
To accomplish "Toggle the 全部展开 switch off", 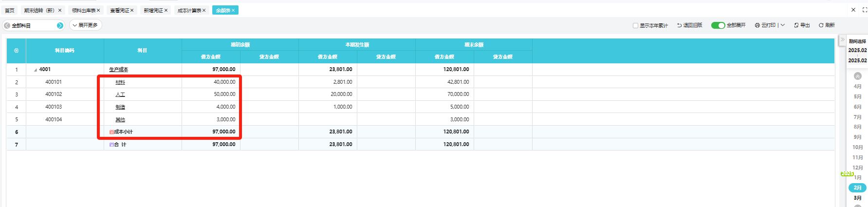I will [718, 25].
